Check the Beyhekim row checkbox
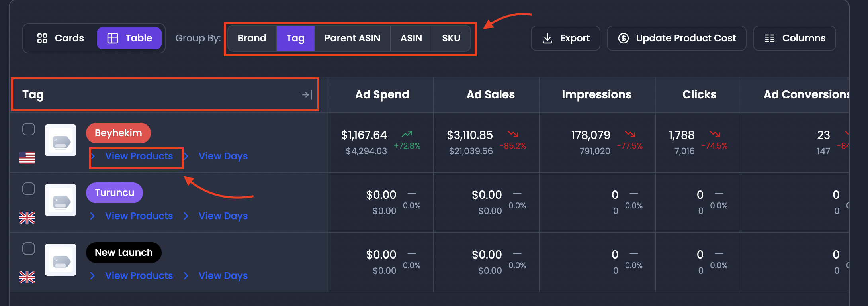 (29, 129)
